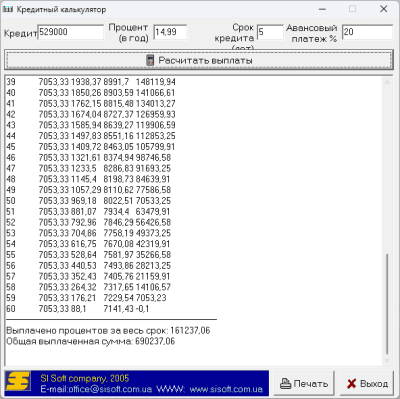This screenshot has width=400, height=399.
Task: Click the red X icon on Выход button
Action: tap(351, 384)
